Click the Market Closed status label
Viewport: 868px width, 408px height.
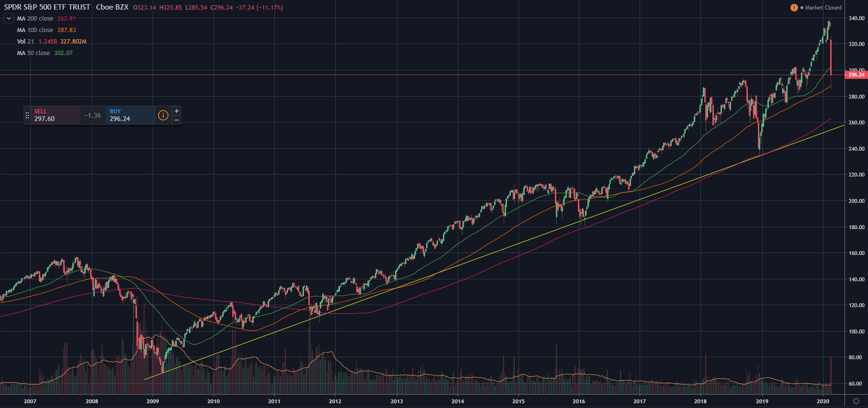click(x=823, y=8)
